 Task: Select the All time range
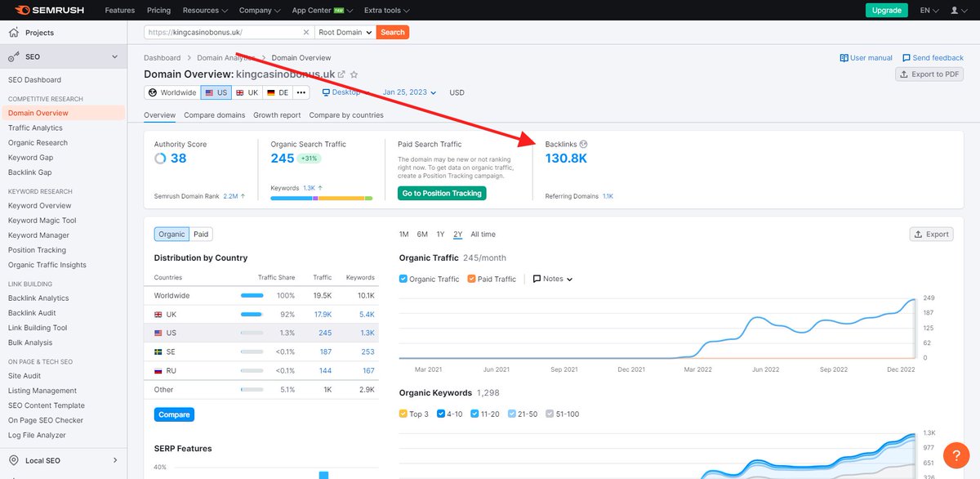483,234
